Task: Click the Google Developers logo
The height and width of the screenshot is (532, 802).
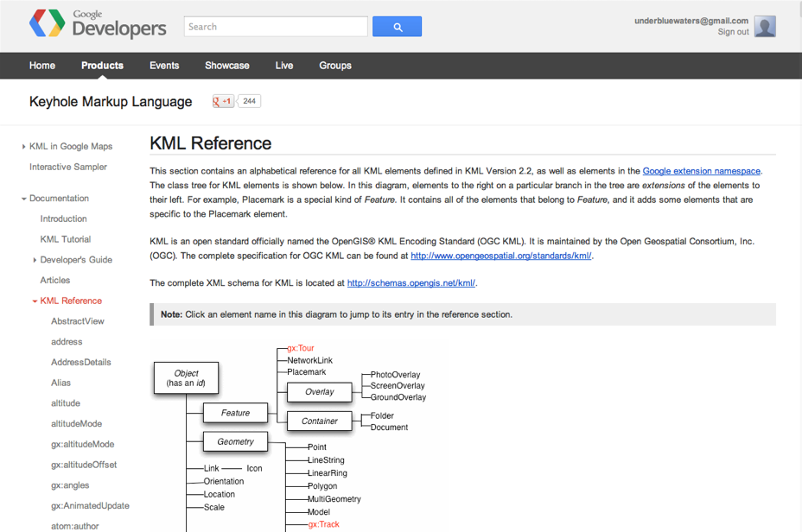Action: coord(98,23)
